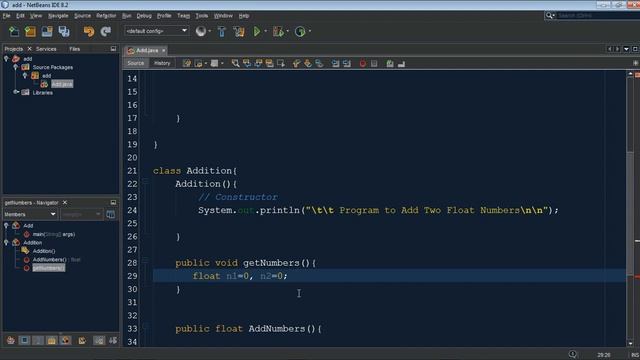640x360 pixels.
Task: Expand the Libraries node
Action: pyautogui.click(x=16, y=92)
